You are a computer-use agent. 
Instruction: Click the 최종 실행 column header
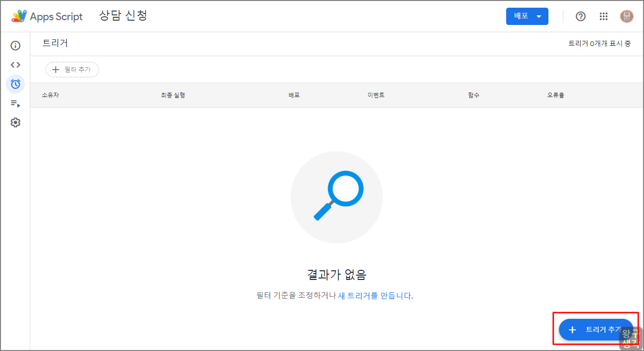(x=173, y=95)
